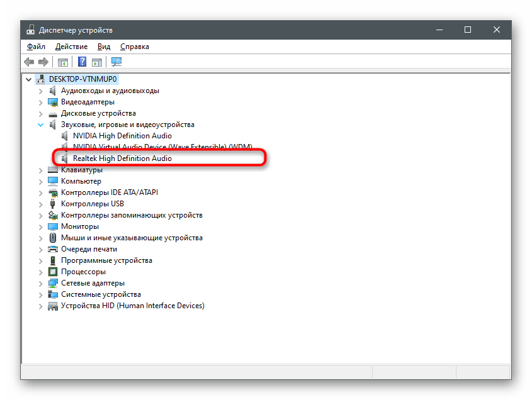The width and height of the screenshot is (532, 400).
Task: Expand Аудиовходы и аудиовыходы category
Action: click(41, 91)
